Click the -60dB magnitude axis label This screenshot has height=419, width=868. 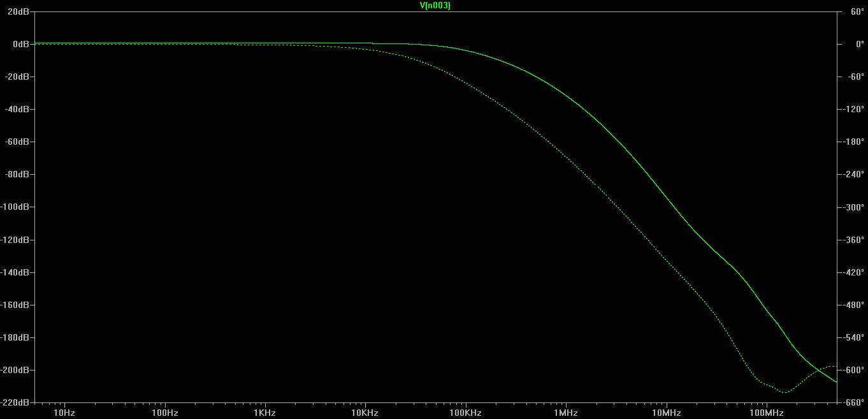18,142
